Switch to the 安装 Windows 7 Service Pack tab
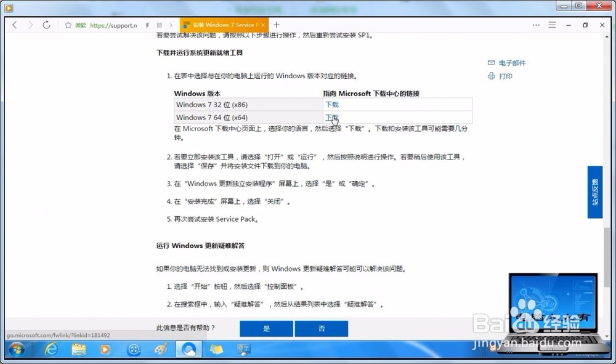The height and width of the screenshot is (364, 616). pos(224,25)
